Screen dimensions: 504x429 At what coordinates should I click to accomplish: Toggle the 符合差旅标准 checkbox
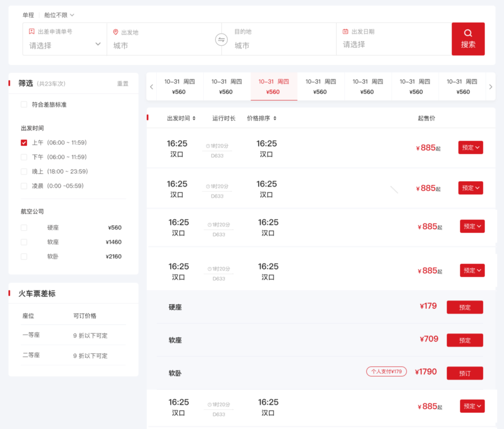(24, 104)
